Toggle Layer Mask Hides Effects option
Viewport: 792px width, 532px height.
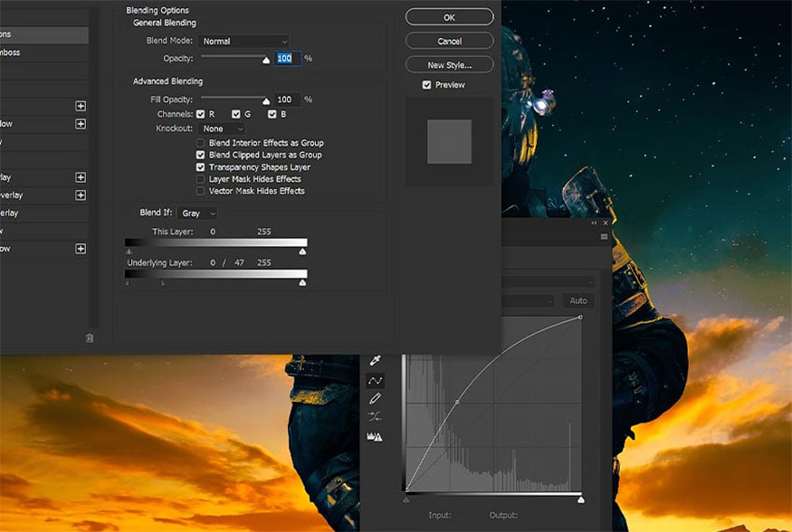[x=201, y=179]
